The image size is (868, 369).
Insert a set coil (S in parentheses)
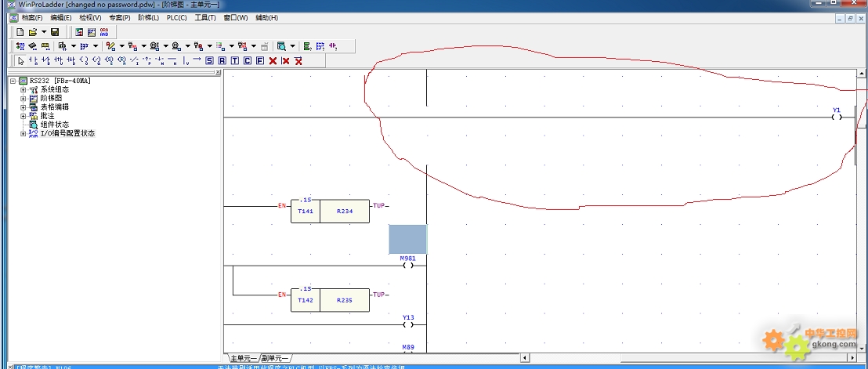(108, 61)
